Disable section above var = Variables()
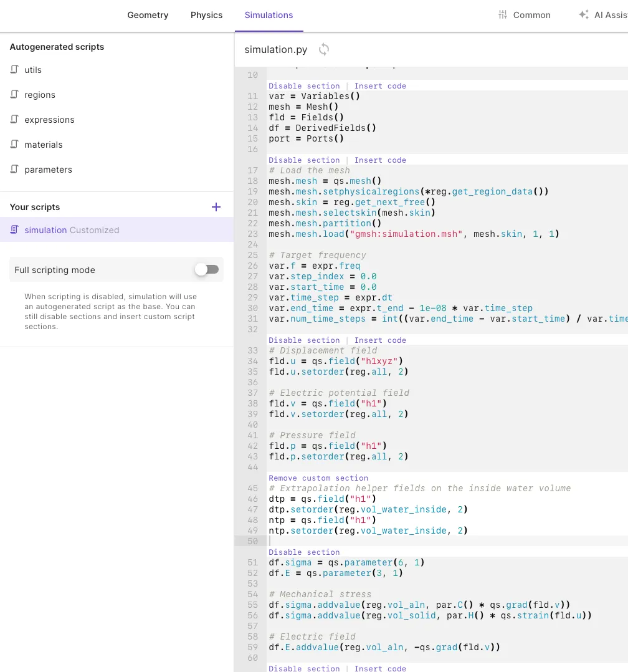This screenshot has width=628, height=672. [x=304, y=86]
